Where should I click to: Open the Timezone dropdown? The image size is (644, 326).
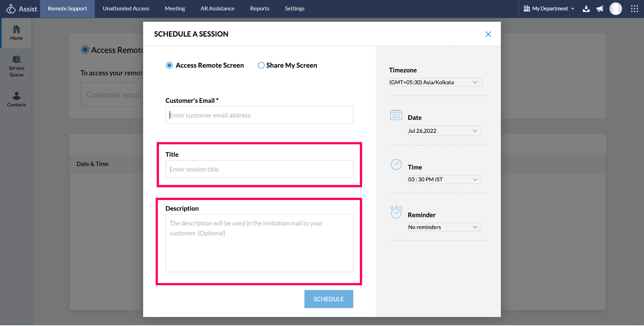click(x=435, y=82)
